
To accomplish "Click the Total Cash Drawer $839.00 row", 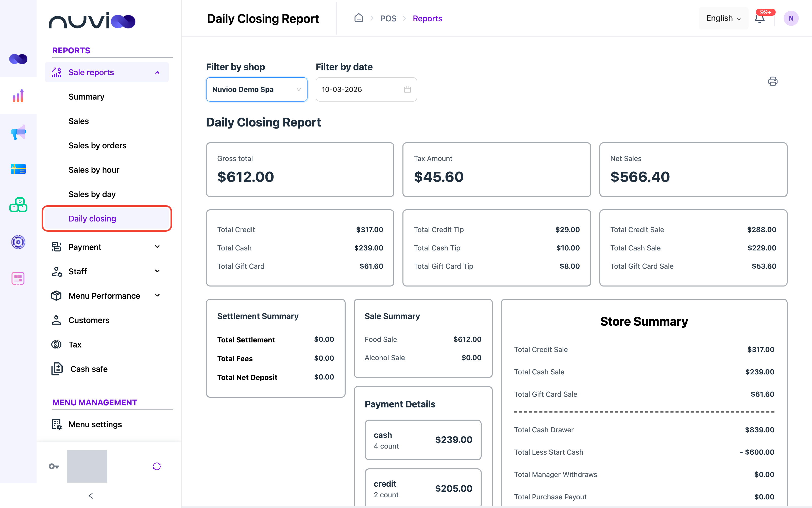I will pos(644,430).
